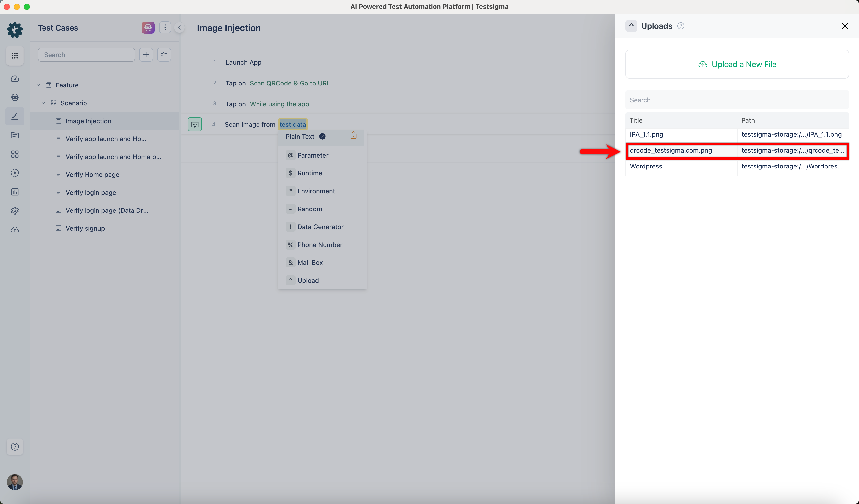This screenshot has height=504, width=859.
Task: Collapse the Feature tree node
Action: coord(38,85)
